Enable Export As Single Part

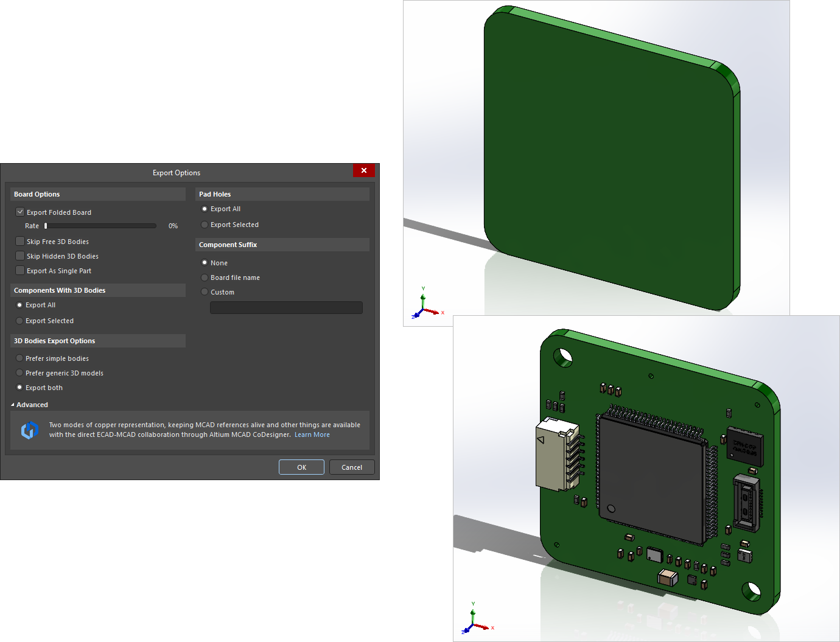20,270
